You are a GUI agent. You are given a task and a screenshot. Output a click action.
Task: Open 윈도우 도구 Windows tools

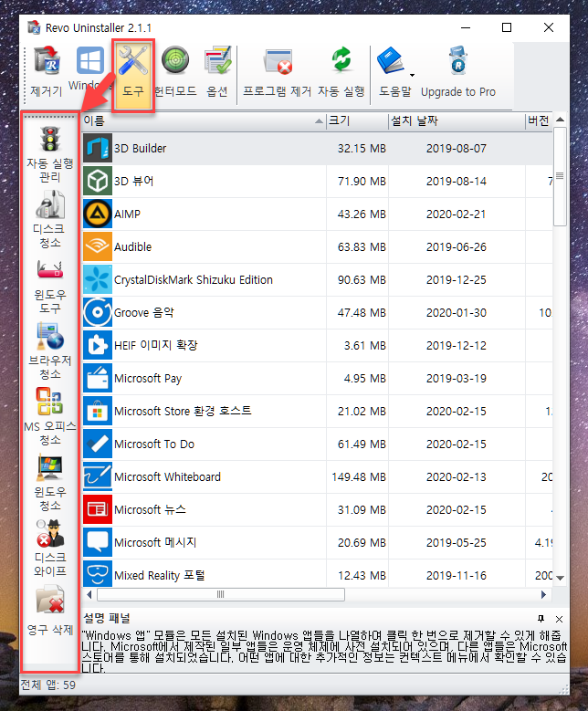point(50,286)
